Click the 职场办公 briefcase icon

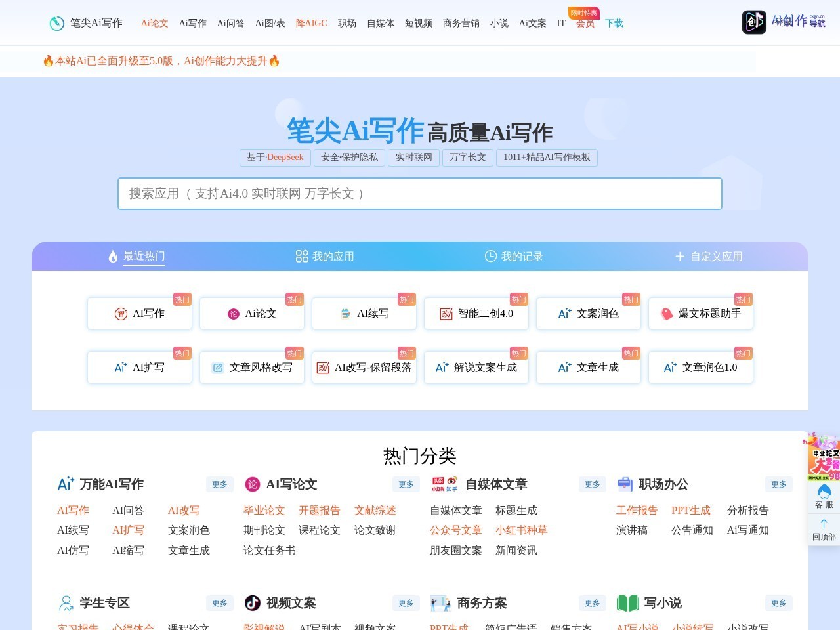click(625, 484)
